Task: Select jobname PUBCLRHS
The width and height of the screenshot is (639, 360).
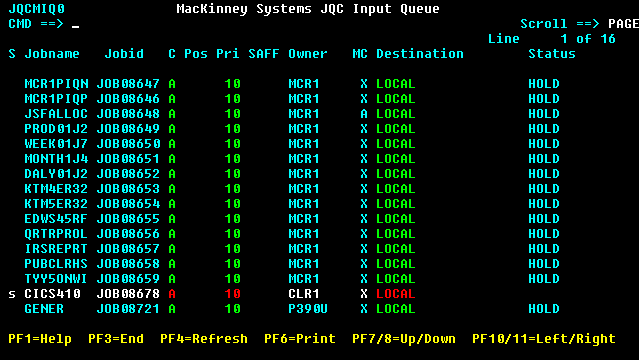Action: (56, 264)
